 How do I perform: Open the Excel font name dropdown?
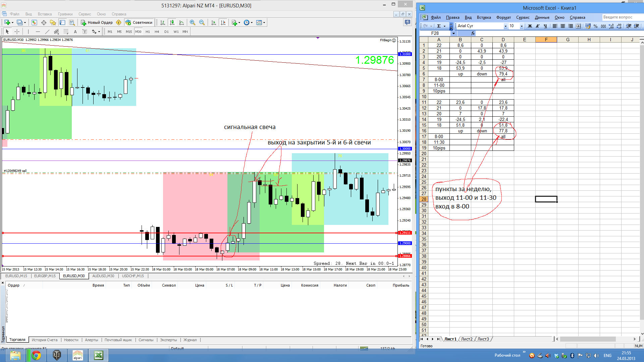505,26
